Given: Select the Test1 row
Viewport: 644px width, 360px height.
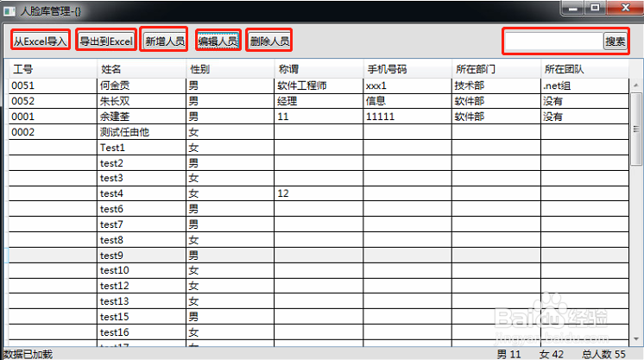Looking at the screenshot, I should (319, 148).
